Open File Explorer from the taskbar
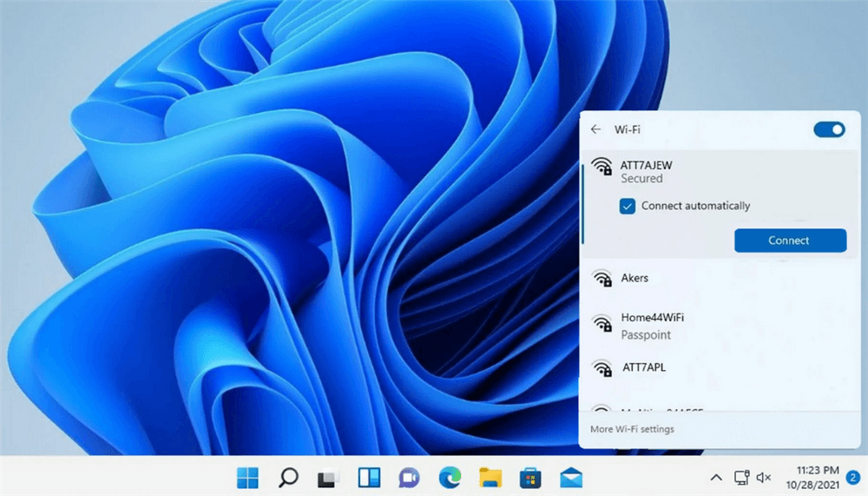This screenshot has width=868, height=496. pos(490,477)
